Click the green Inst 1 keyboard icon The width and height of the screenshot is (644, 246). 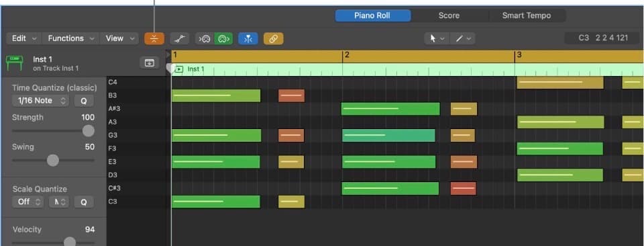click(x=14, y=63)
